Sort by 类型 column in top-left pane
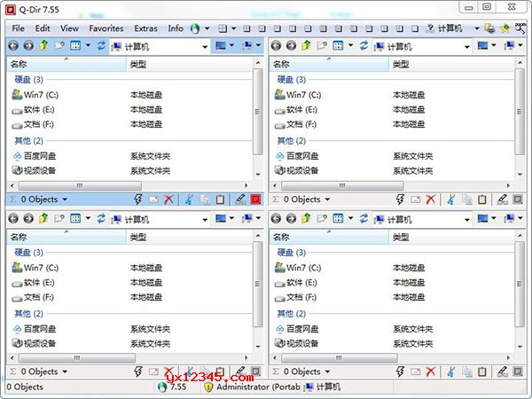 pyautogui.click(x=190, y=64)
